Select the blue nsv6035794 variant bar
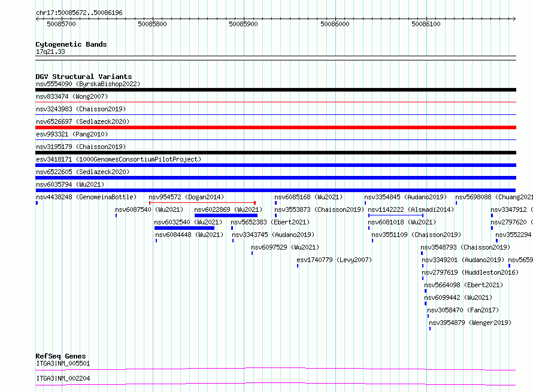This screenshot has width=533, height=392. click(275, 190)
